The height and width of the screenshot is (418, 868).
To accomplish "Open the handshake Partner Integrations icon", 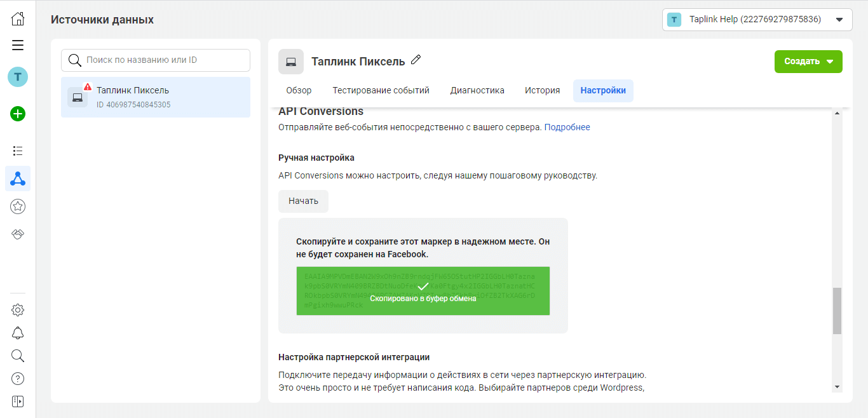I will (x=18, y=234).
